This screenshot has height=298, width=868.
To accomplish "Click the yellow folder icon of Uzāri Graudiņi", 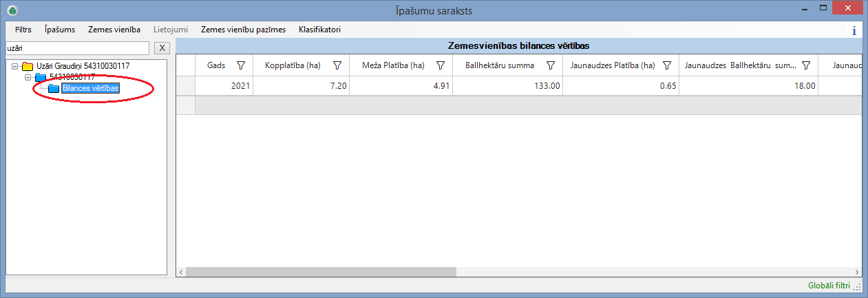I will pos(28,66).
